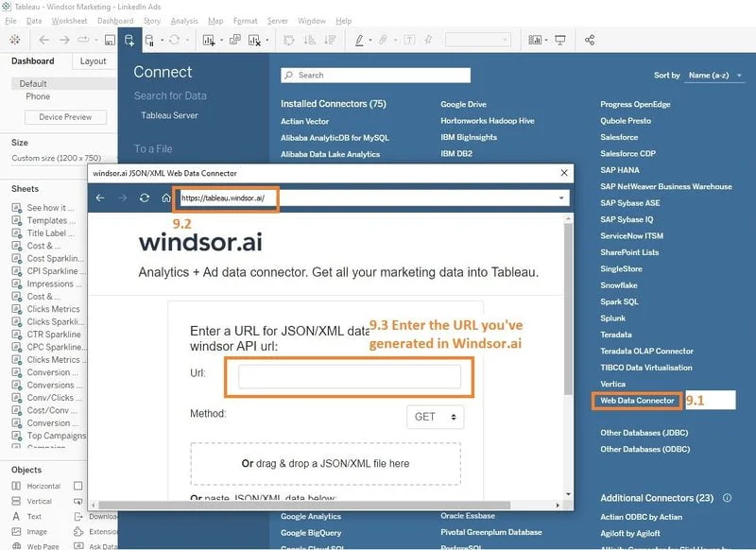This screenshot has width=756, height=550.
Task: Select the Google Drive connector
Action: tap(463, 104)
